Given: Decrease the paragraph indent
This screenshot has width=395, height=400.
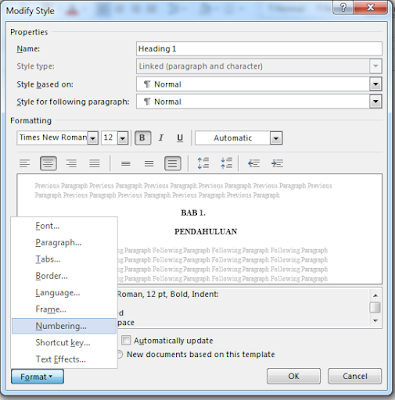Looking at the screenshot, I should point(254,163).
